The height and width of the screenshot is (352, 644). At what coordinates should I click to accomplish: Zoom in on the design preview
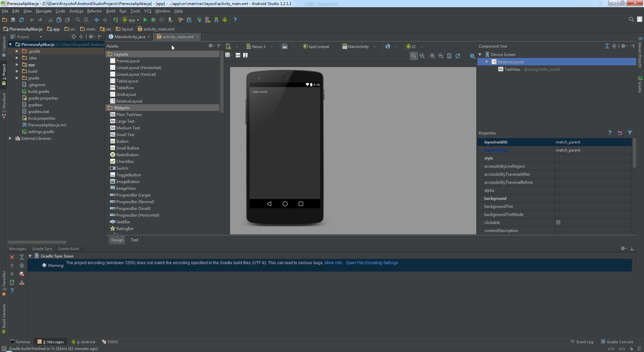tap(432, 56)
